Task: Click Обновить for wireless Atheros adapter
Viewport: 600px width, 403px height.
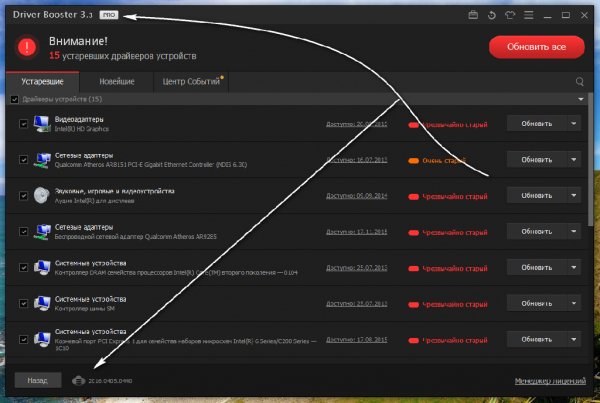Action: 536,232
